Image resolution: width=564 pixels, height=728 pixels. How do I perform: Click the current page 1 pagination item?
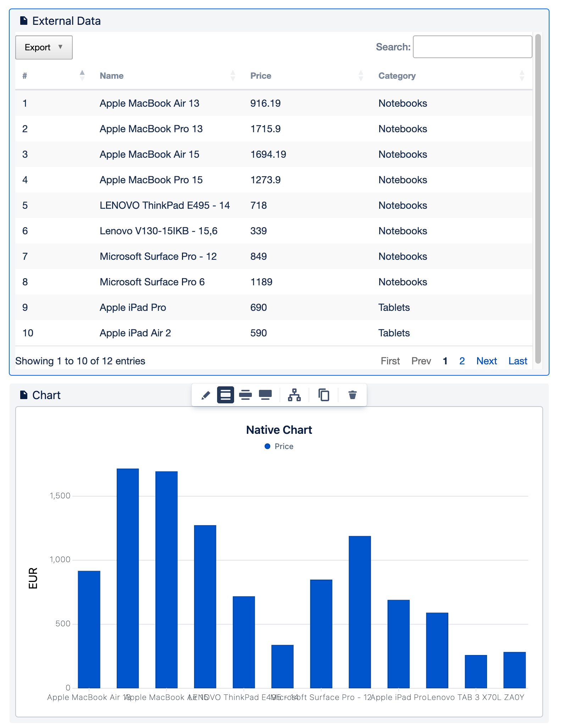[x=445, y=361]
